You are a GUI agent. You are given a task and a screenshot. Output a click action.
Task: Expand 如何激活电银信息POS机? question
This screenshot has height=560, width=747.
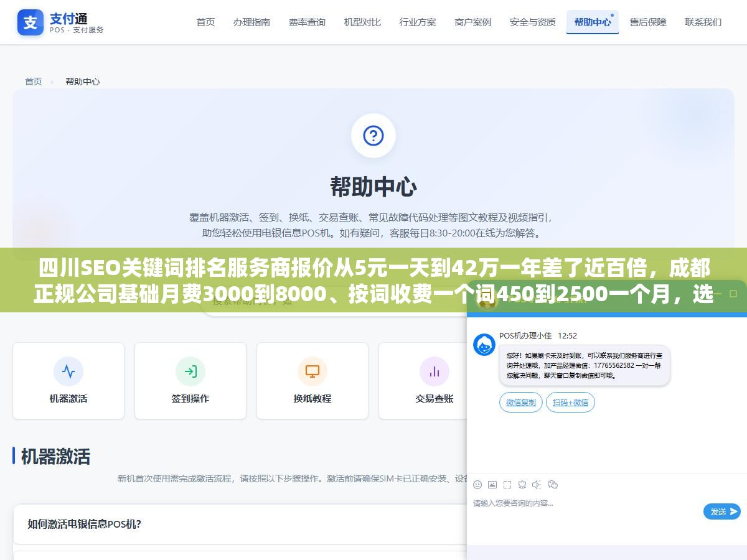point(240,524)
